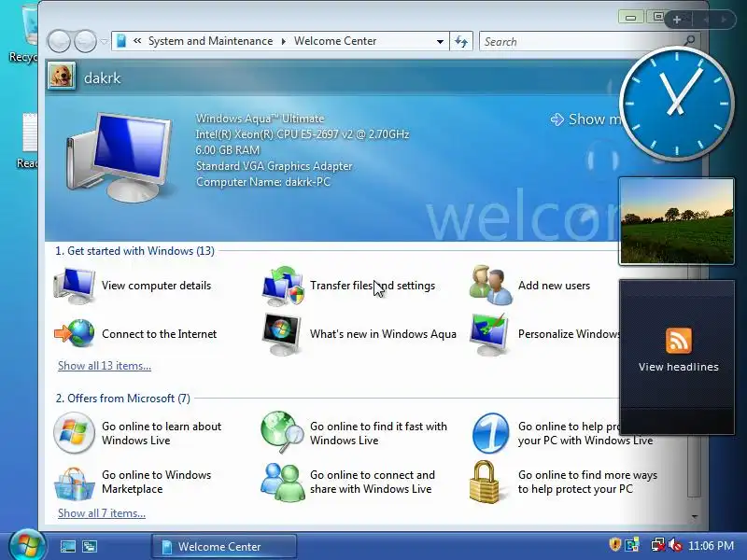Click Welcome Center taskbar button
This screenshot has height=560, width=747.
tap(224, 546)
